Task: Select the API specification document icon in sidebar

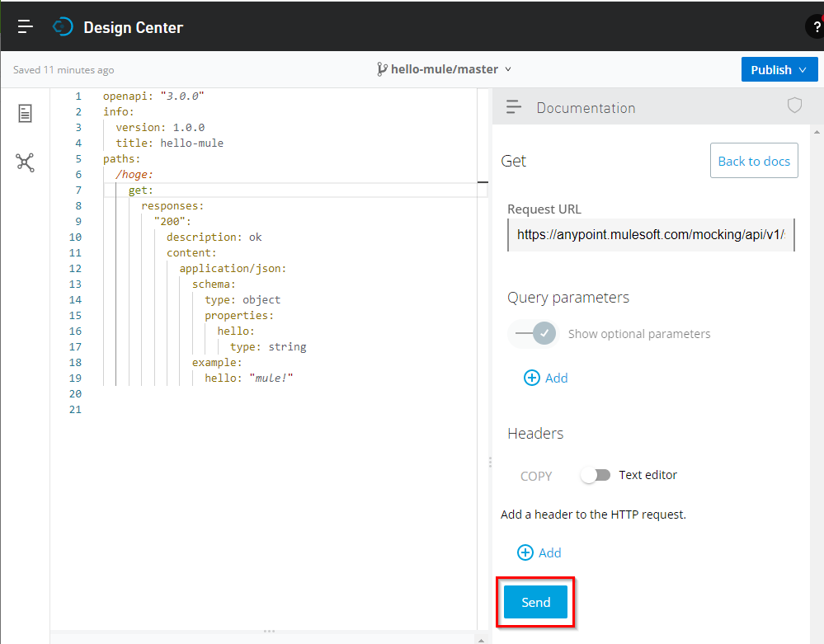Action: point(24,115)
